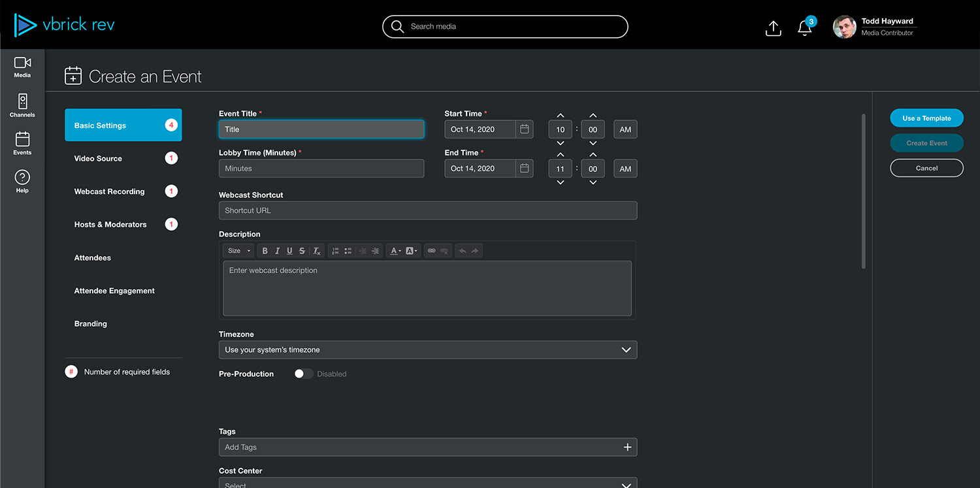Screen dimensions: 980x488
Task: Apply strikethrough formatting in description toolbar
Action: (x=302, y=251)
